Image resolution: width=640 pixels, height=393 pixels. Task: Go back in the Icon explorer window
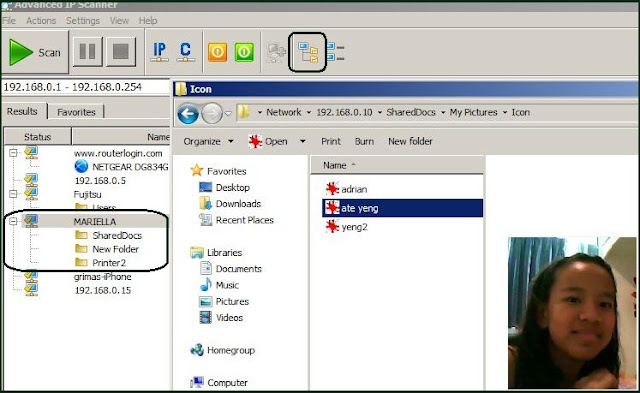click(x=188, y=113)
